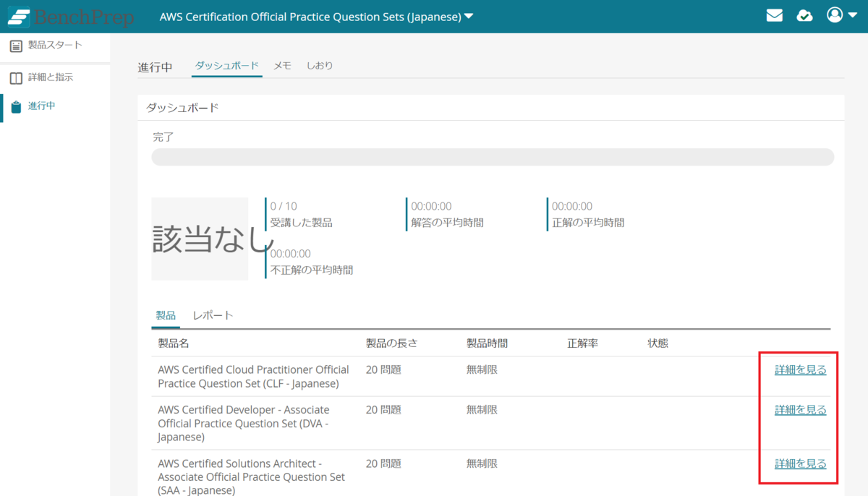The image size is (868, 496).
Task: Switch to the ダッシュボード tab
Action: (x=227, y=66)
